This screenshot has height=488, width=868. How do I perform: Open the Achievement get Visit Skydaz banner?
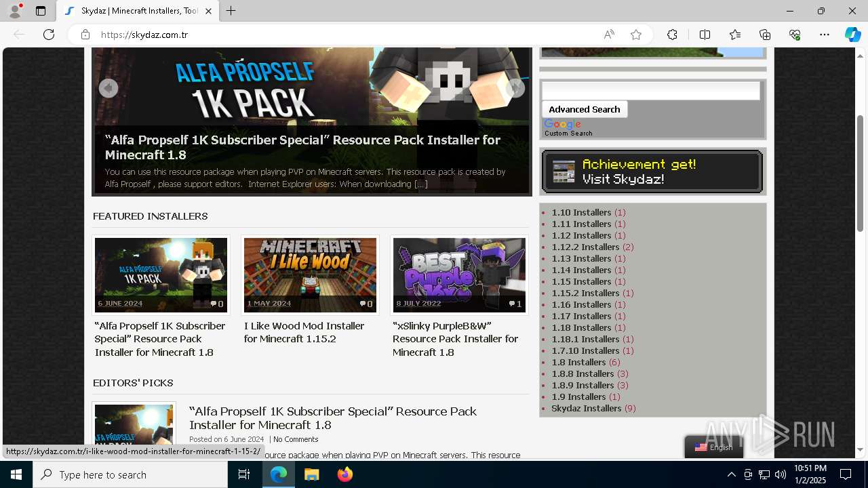coord(652,171)
